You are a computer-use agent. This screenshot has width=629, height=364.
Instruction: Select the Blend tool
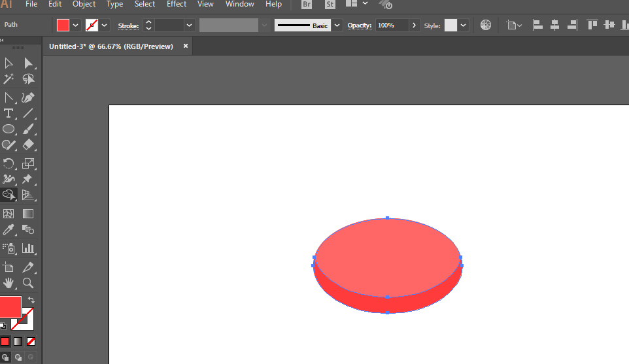(x=28, y=229)
